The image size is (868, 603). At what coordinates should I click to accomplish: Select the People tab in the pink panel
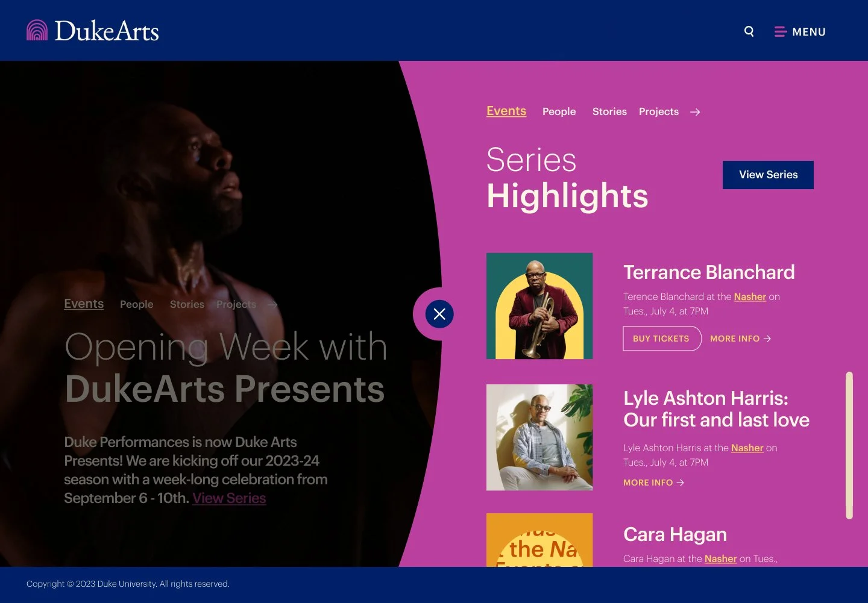(559, 111)
